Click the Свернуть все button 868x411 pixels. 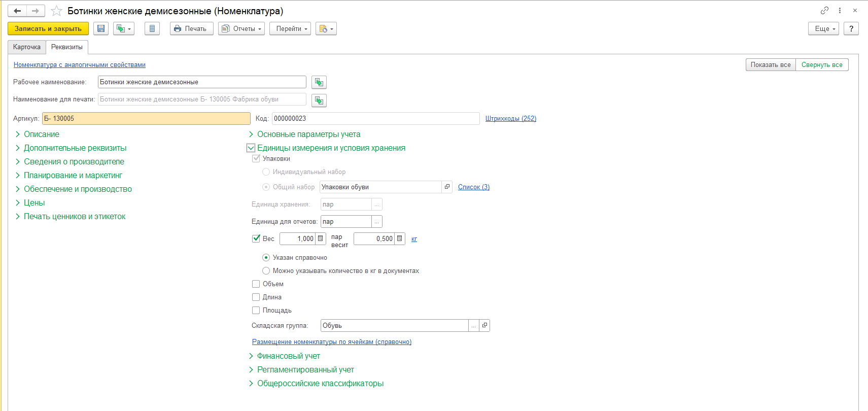pos(822,65)
